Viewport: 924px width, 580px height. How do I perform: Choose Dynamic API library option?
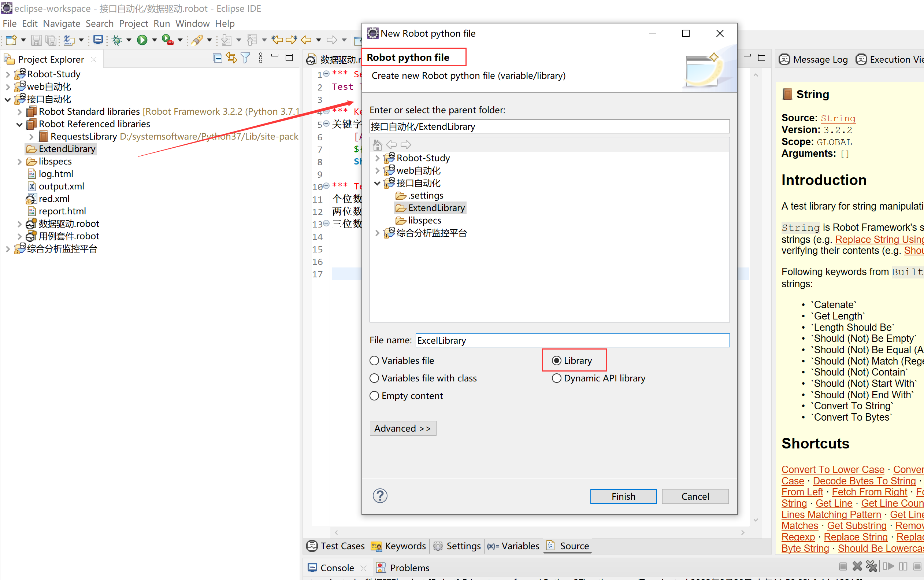[x=556, y=378]
